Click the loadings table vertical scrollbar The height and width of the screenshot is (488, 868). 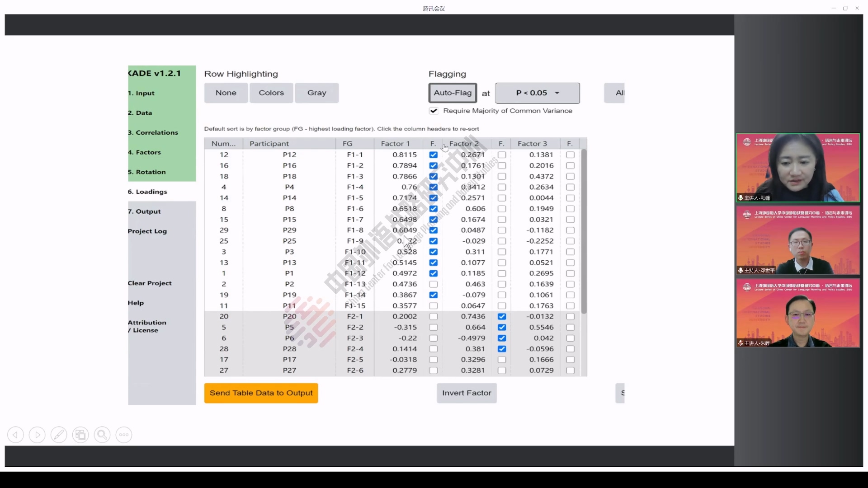coord(584,230)
